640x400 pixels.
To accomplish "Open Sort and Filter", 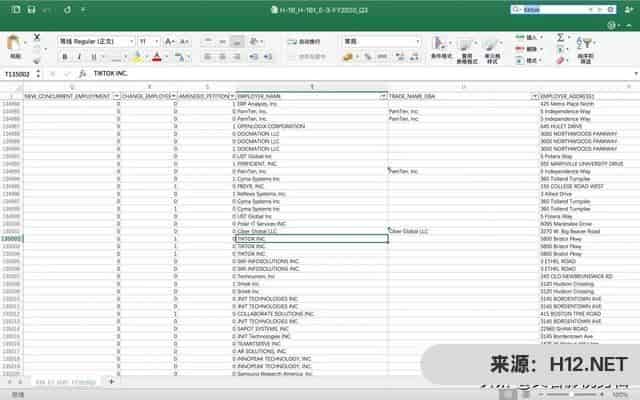I will (x=585, y=49).
